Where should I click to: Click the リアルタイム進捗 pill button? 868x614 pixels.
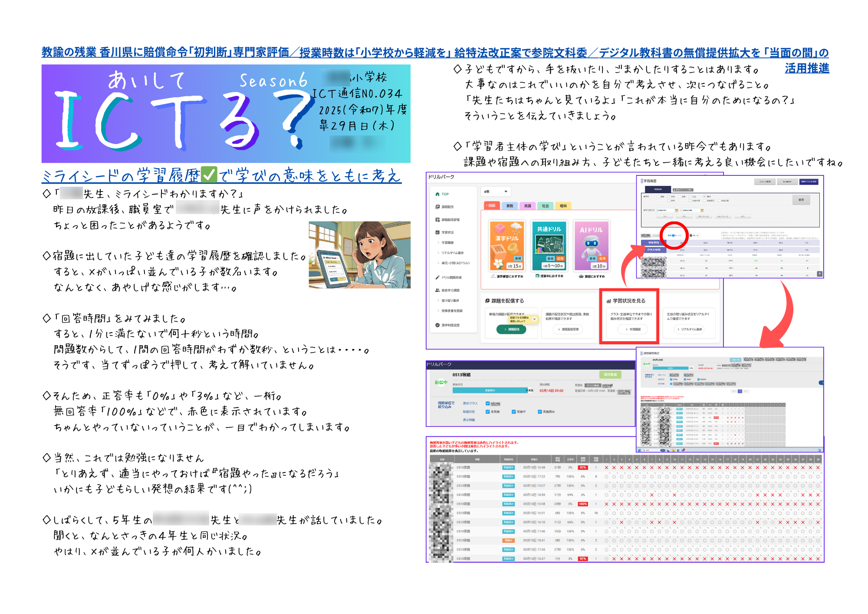point(689,330)
